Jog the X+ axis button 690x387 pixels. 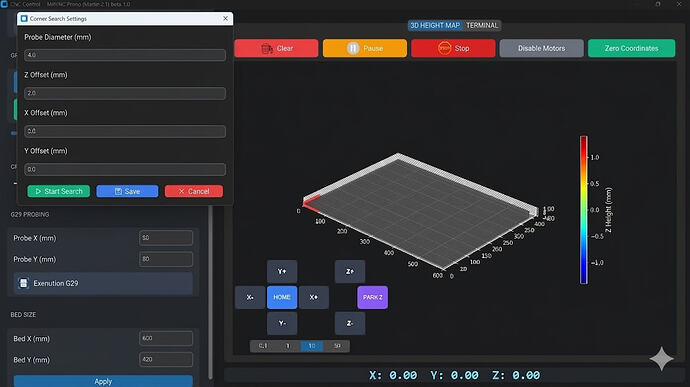pyautogui.click(x=314, y=297)
